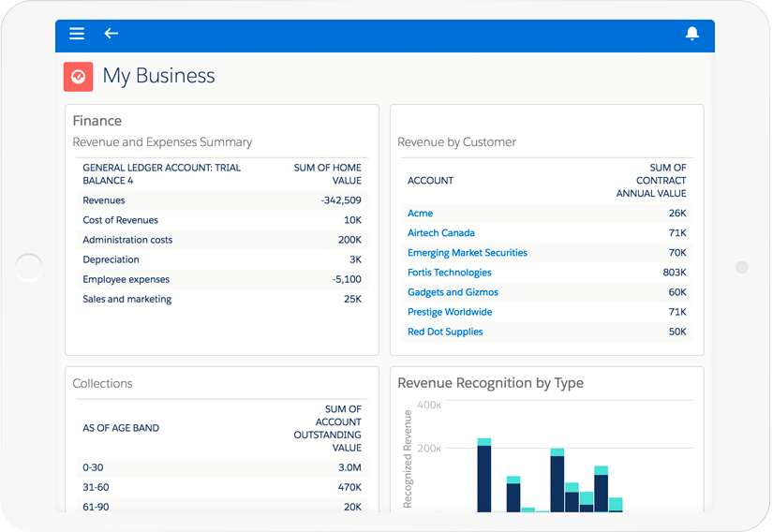Image resolution: width=773 pixels, height=532 pixels.
Task: Select the Red Dot Supplies link
Action: [445, 332]
